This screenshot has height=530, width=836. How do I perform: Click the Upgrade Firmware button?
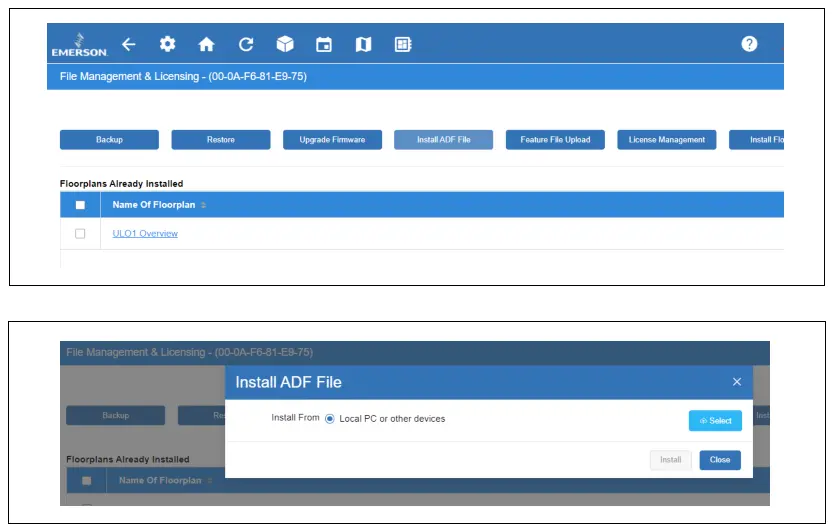point(332,140)
